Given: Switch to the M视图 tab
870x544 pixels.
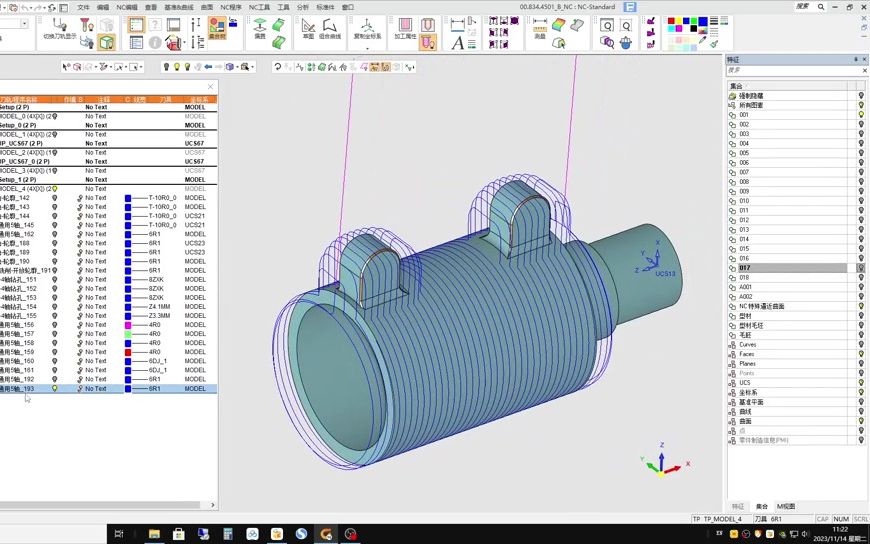Looking at the screenshot, I should (x=786, y=506).
